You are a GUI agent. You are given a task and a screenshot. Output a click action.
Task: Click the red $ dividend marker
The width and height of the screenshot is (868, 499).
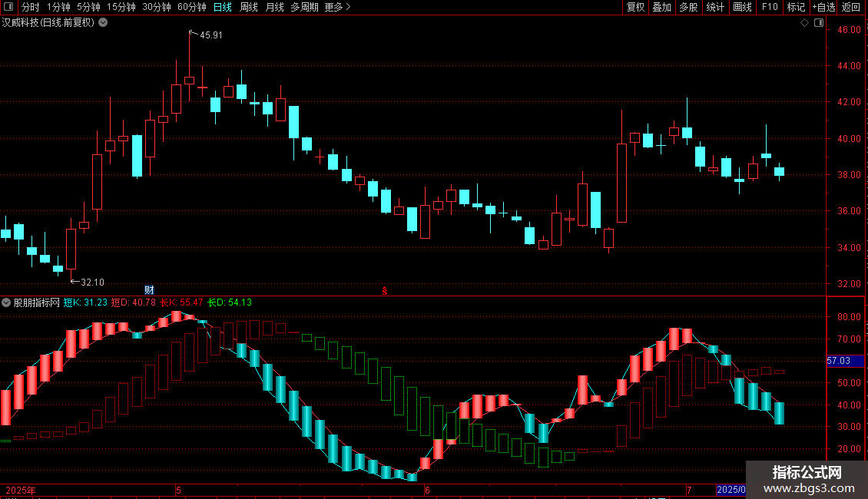tap(385, 291)
